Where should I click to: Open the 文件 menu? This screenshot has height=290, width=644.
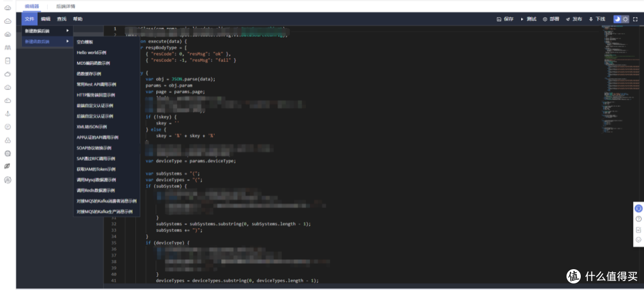pyautogui.click(x=29, y=19)
